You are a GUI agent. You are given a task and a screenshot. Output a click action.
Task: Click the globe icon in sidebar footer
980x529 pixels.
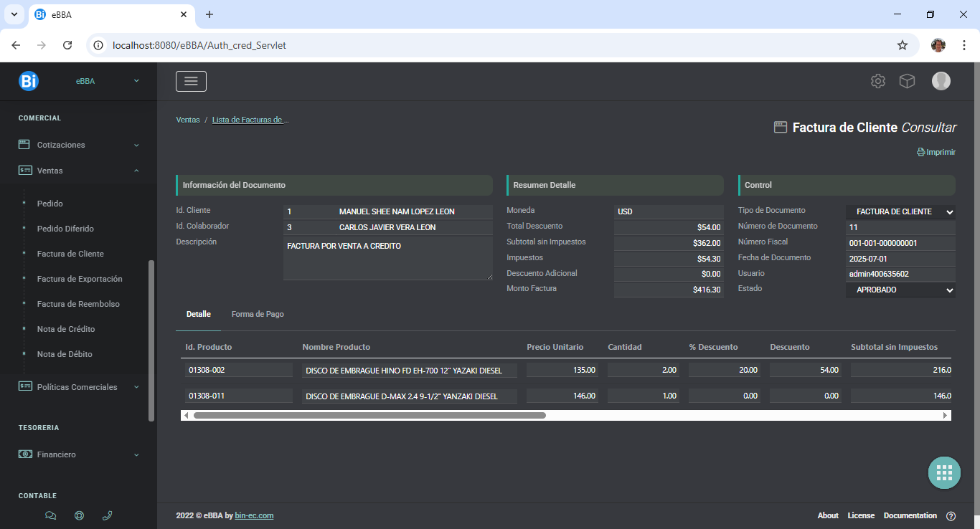(x=79, y=515)
